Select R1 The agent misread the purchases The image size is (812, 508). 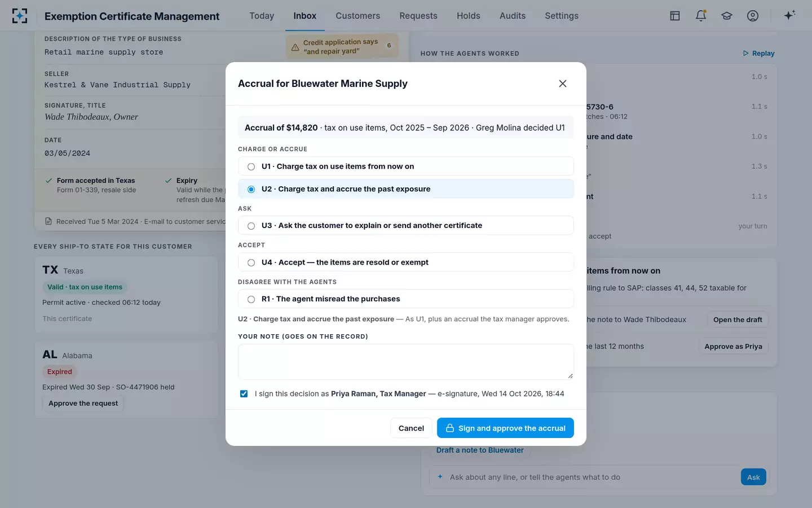pos(406,299)
